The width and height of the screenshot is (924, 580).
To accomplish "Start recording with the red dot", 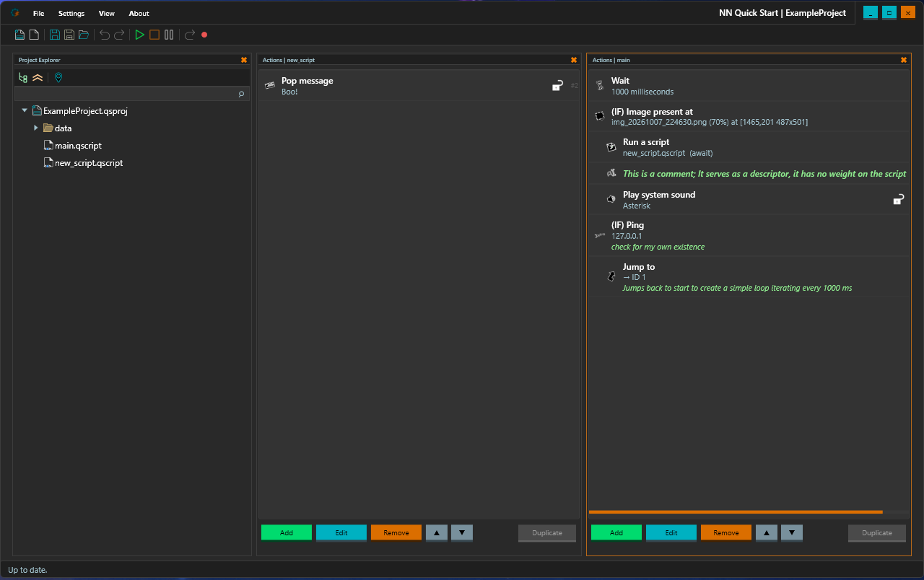I will tap(204, 35).
